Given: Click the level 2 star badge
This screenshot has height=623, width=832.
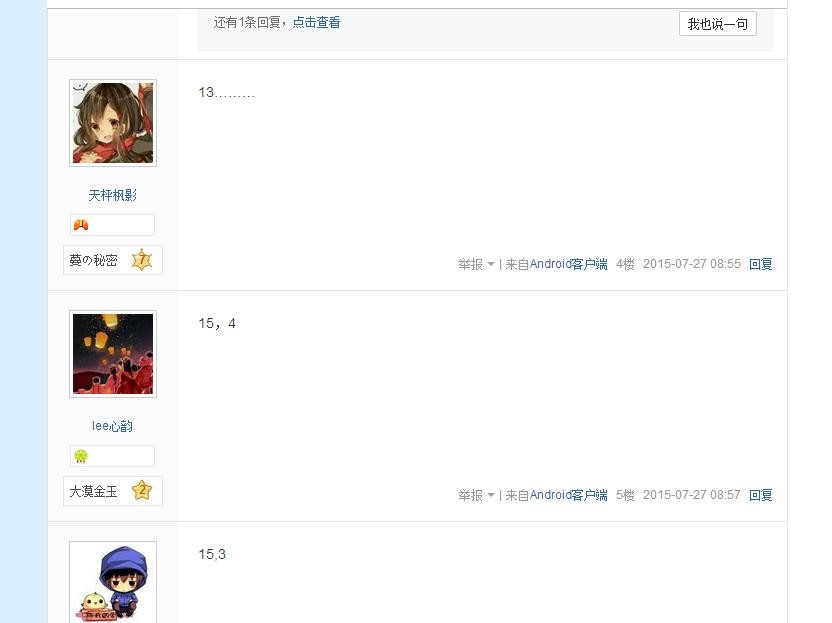Looking at the screenshot, I should click(142, 491).
